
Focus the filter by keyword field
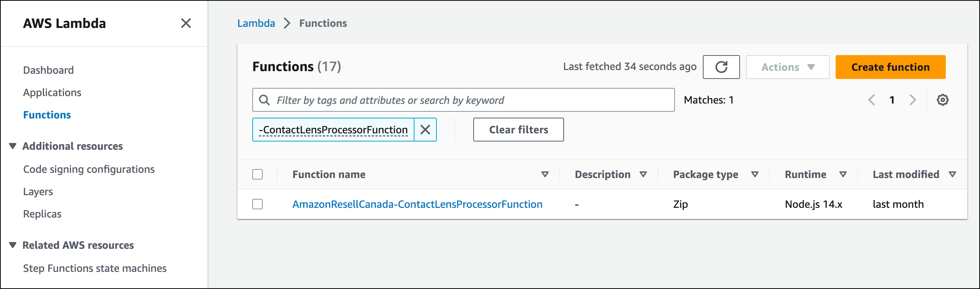click(463, 100)
